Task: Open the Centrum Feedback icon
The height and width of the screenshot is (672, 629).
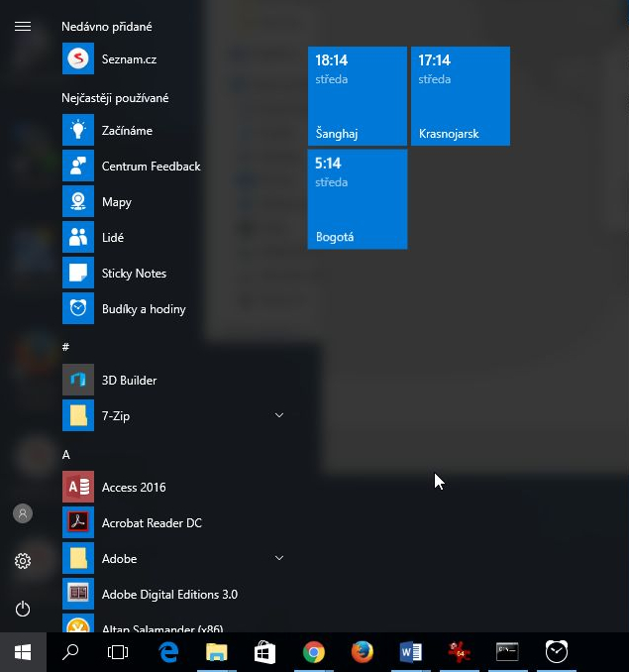Action: tap(78, 166)
